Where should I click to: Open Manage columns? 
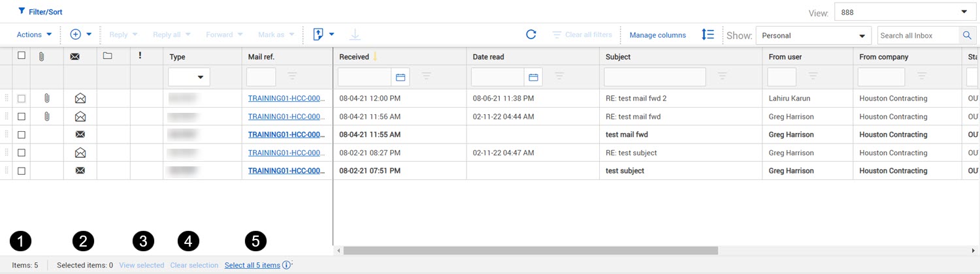pyautogui.click(x=657, y=35)
